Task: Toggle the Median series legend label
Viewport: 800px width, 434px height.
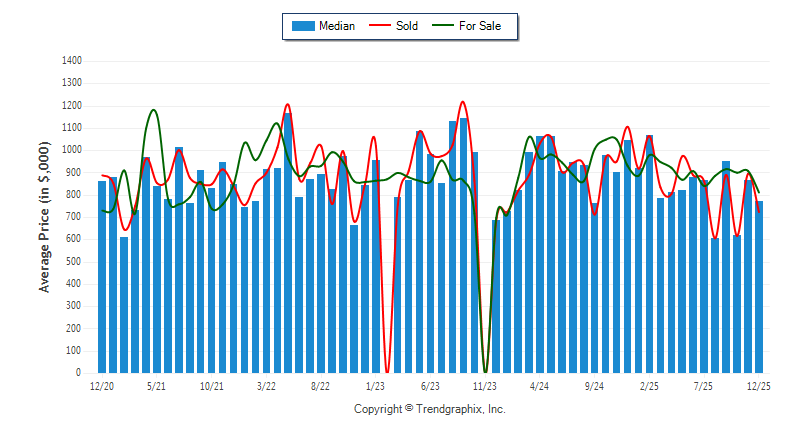Action: pyautogui.click(x=336, y=26)
